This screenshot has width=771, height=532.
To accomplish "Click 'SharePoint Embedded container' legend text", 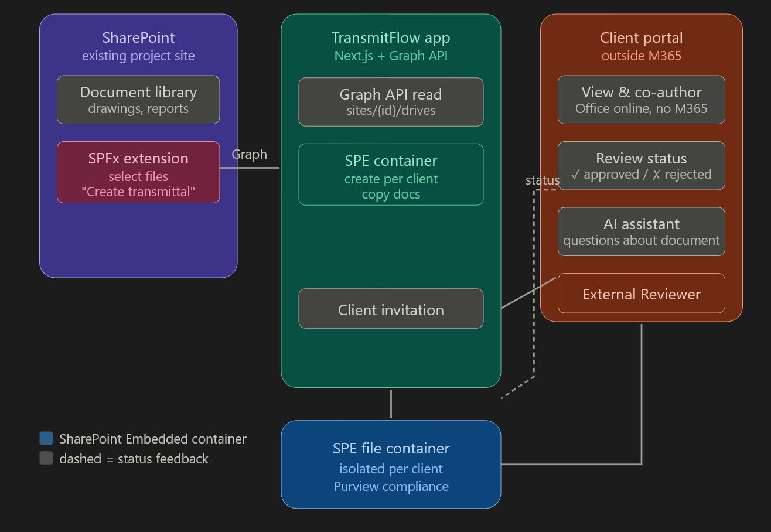I will pos(153,439).
